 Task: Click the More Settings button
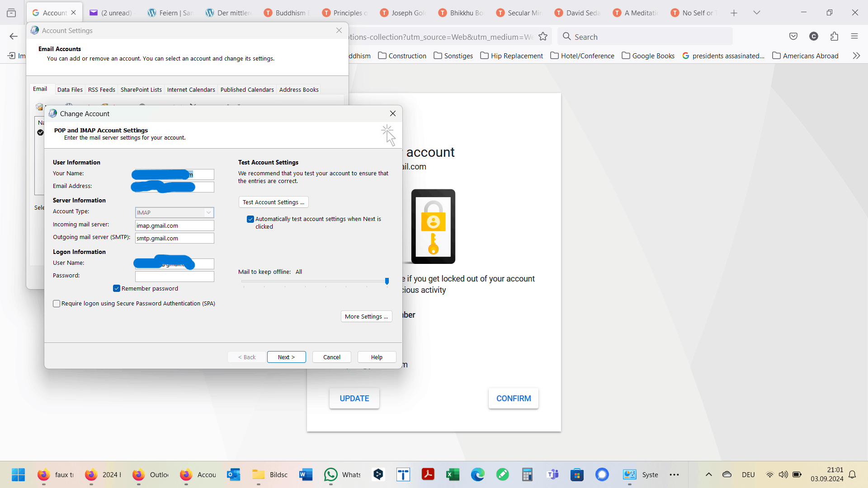click(366, 316)
